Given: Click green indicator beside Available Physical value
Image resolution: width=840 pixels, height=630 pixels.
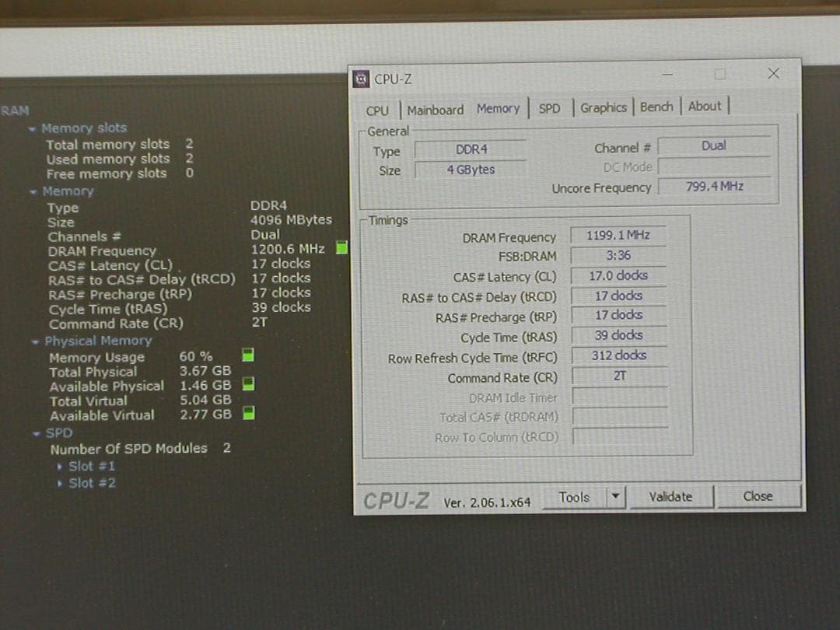Looking at the screenshot, I should pyautogui.click(x=248, y=384).
